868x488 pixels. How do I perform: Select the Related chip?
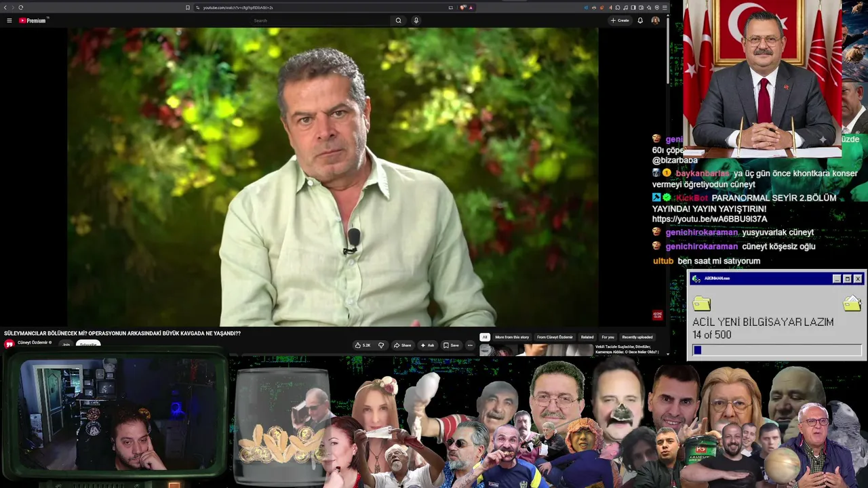coord(587,337)
